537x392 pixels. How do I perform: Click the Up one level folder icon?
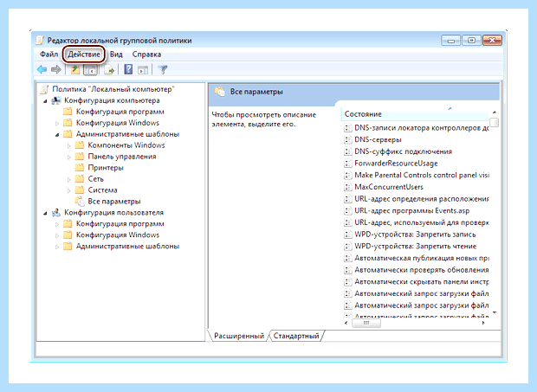point(75,70)
